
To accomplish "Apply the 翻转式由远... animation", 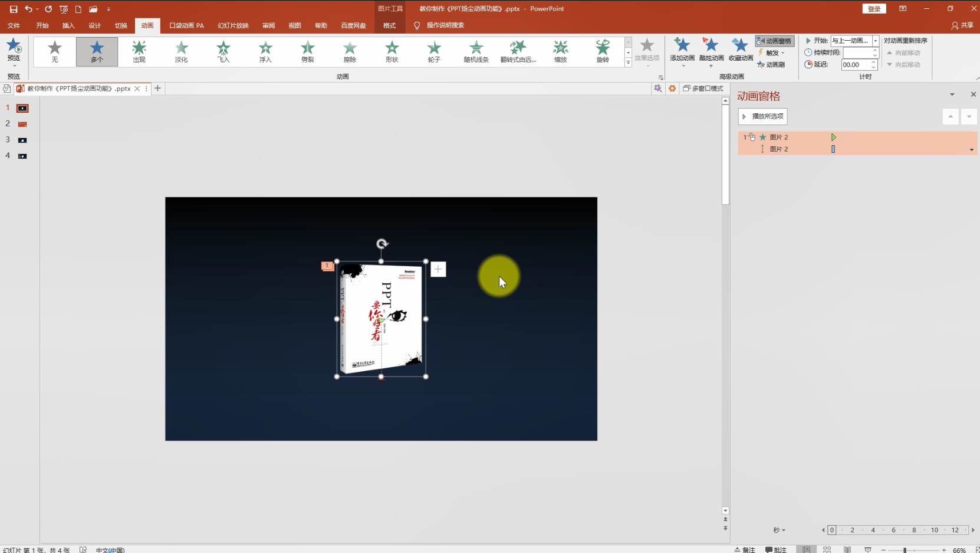I will tap(518, 51).
